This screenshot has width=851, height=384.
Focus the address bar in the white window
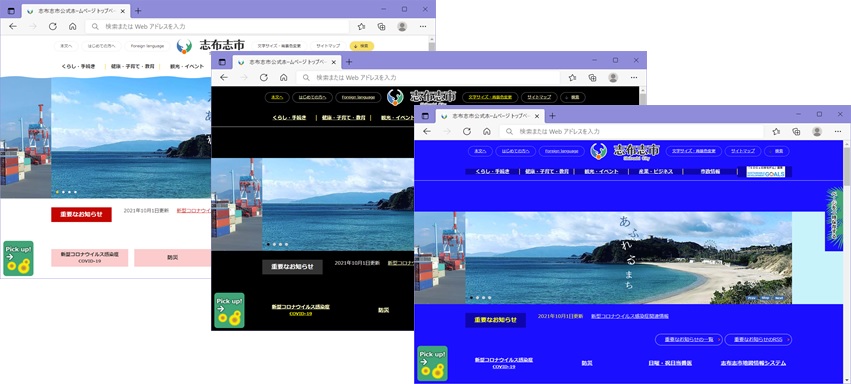(x=218, y=26)
